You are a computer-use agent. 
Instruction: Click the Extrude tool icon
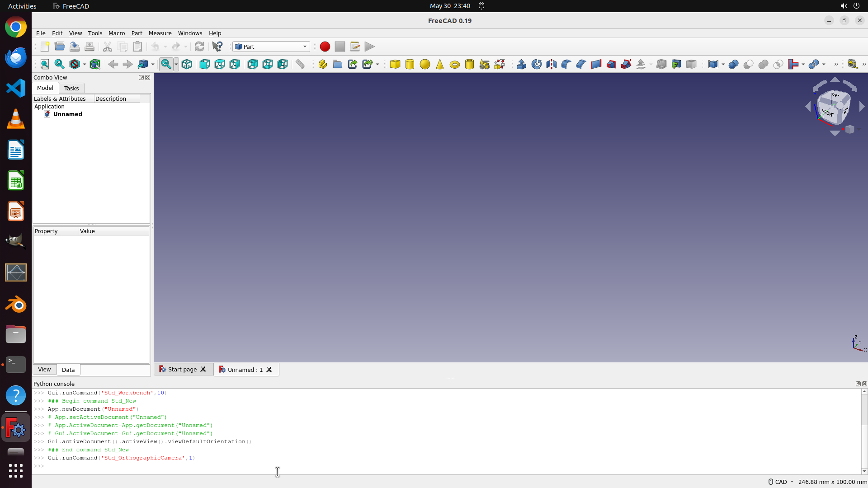(521, 64)
